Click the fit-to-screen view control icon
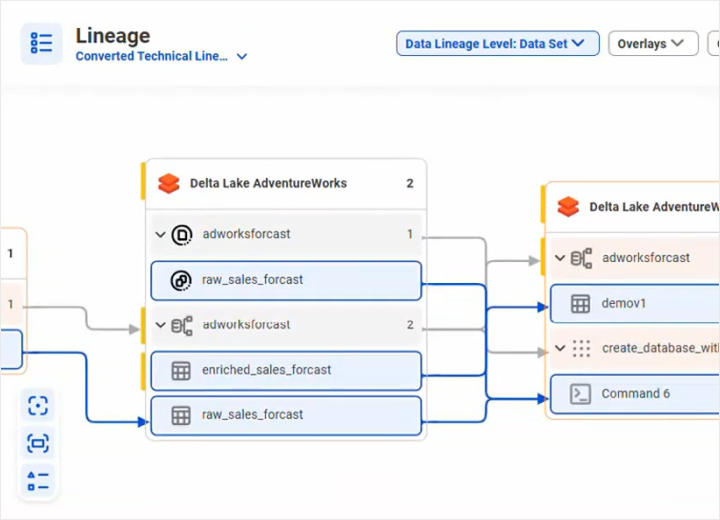Viewport: 720px width, 520px height. [x=38, y=443]
